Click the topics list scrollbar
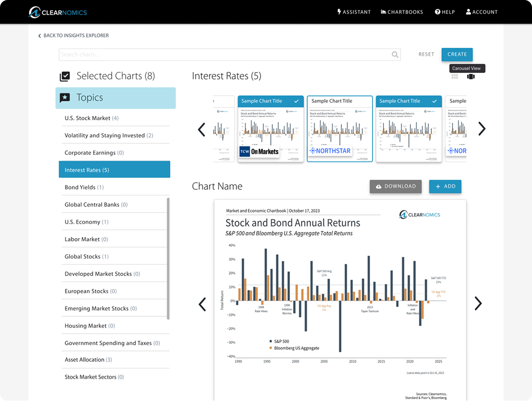 (168, 258)
